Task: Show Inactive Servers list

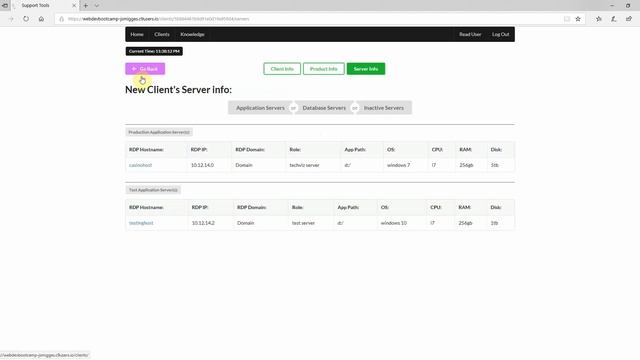Action: [384, 108]
